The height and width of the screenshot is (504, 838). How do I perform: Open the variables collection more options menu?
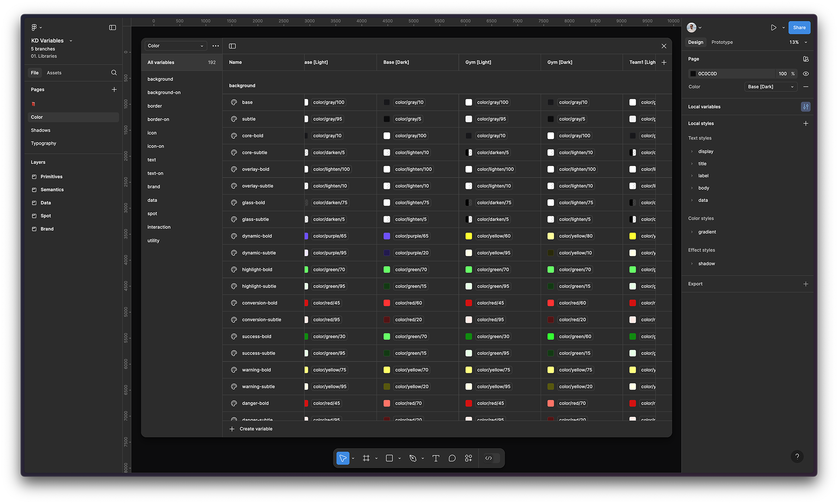215,46
